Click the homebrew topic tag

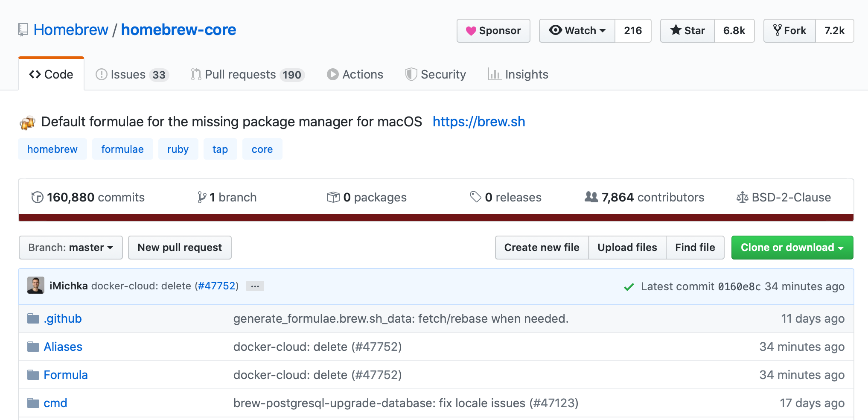[52, 149]
